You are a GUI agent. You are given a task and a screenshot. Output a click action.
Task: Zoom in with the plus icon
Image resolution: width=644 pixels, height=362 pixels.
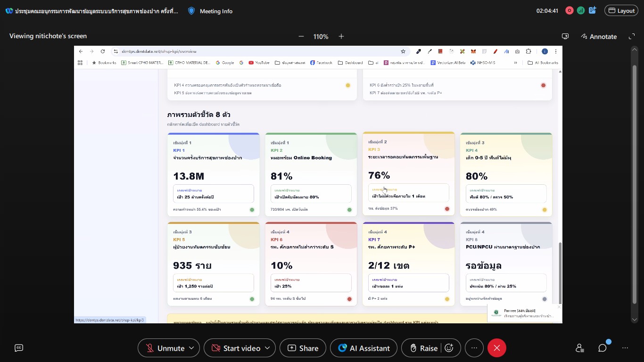click(341, 36)
